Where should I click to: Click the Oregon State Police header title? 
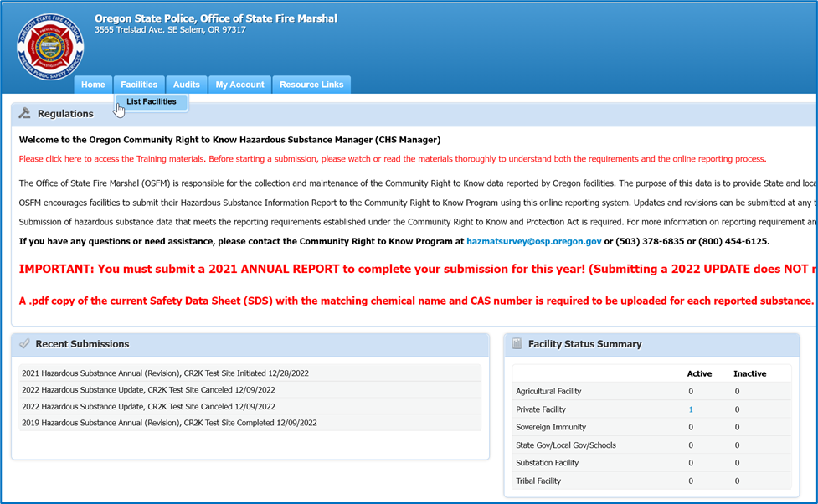(x=215, y=18)
